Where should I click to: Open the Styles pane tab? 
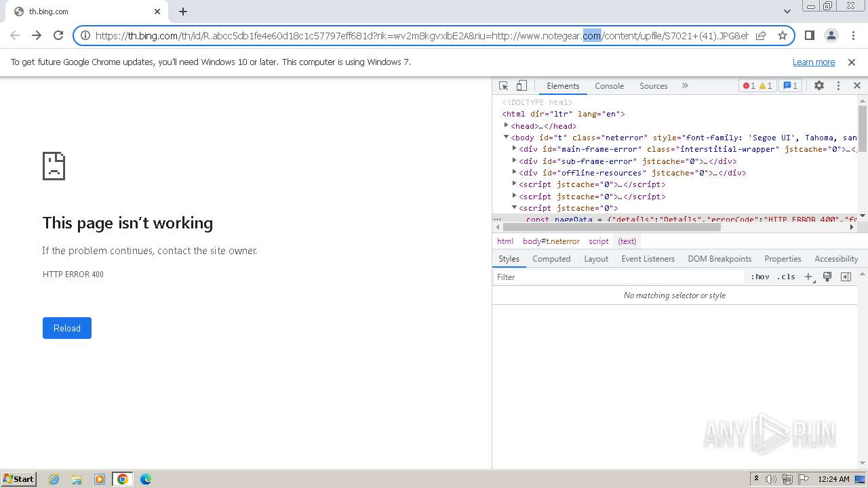click(x=509, y=259)
